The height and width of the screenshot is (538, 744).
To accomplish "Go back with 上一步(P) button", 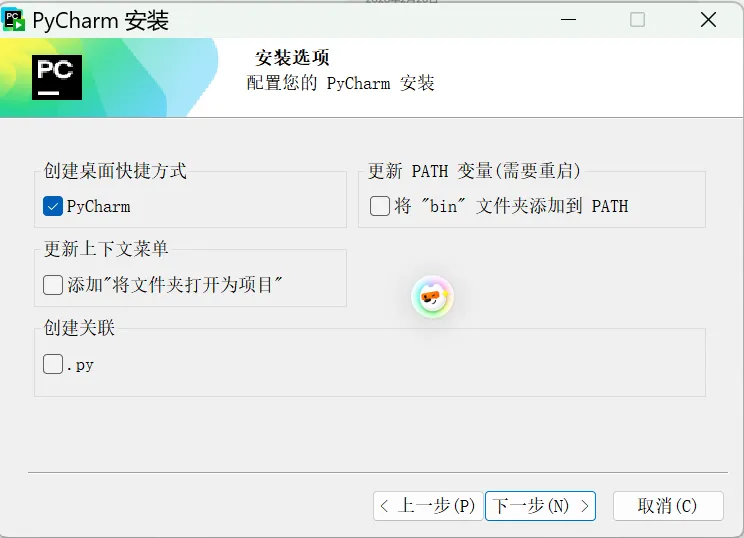I will 428,506.
